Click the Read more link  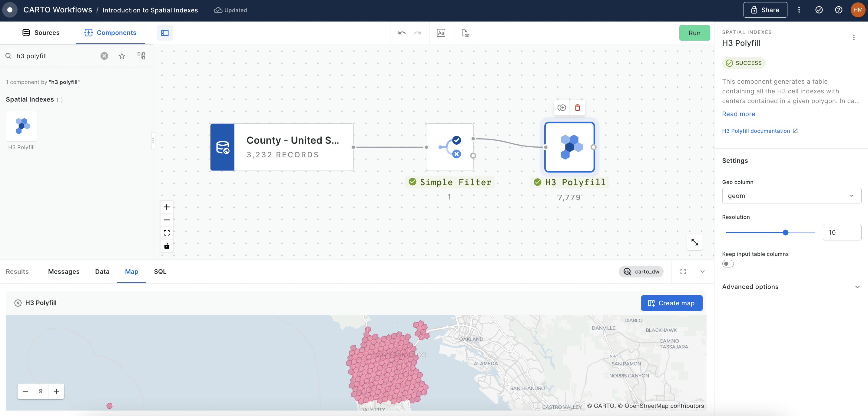[738, 114]
